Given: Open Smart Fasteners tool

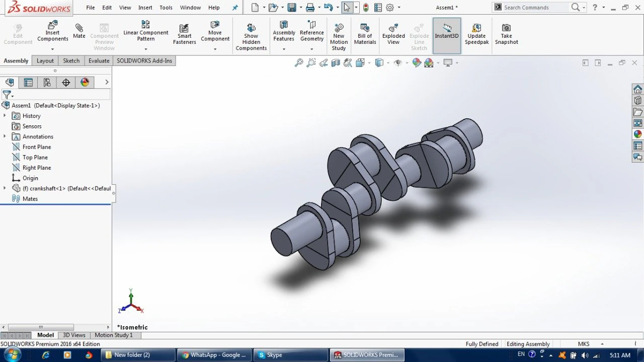Looking at the screenshot, I should click(x=184, y=34).
